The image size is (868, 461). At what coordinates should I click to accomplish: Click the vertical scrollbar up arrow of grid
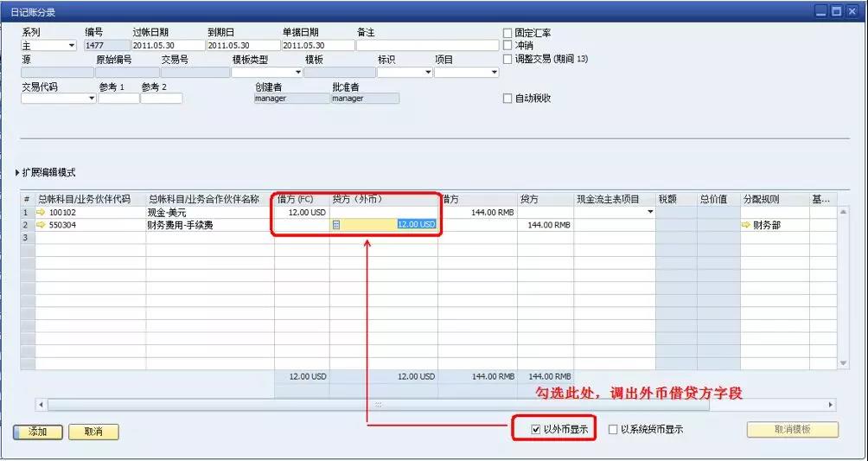(844, 211)
